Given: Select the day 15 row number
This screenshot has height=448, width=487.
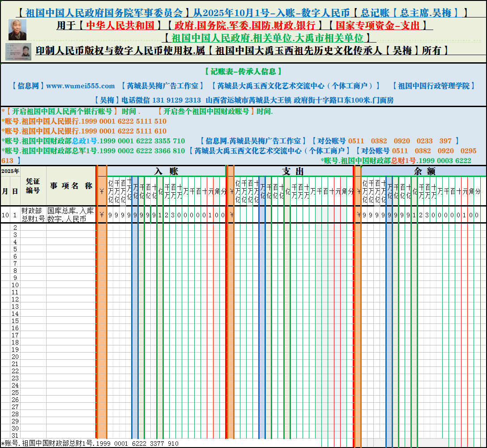Looking at the screenshot, I should (x=15, y=321).
